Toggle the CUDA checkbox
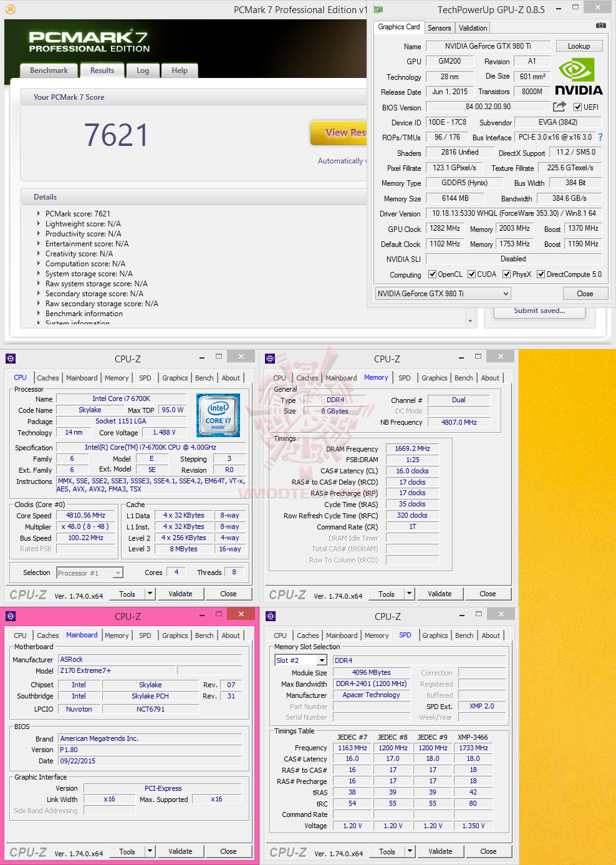This screenshot has height=865, width=616. tap(472, 274)
